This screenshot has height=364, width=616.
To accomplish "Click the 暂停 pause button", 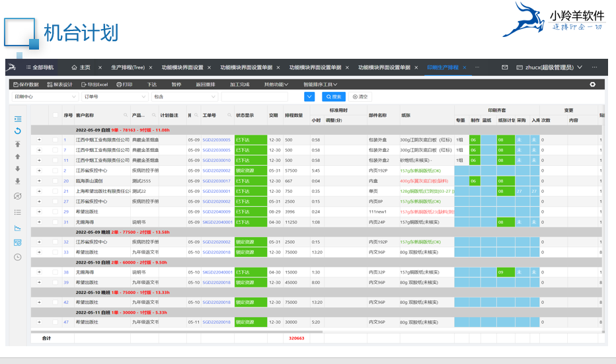I will click(x=176, y=85).
